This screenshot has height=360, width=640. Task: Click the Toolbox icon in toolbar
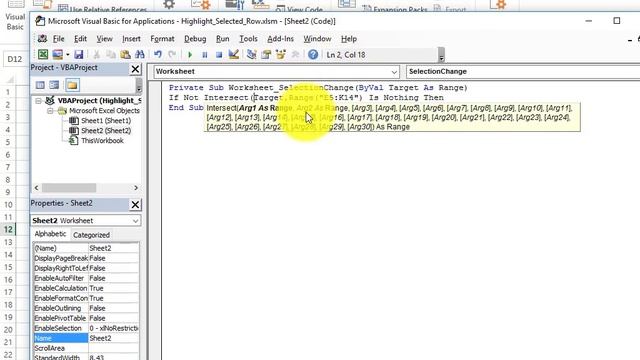296,54
